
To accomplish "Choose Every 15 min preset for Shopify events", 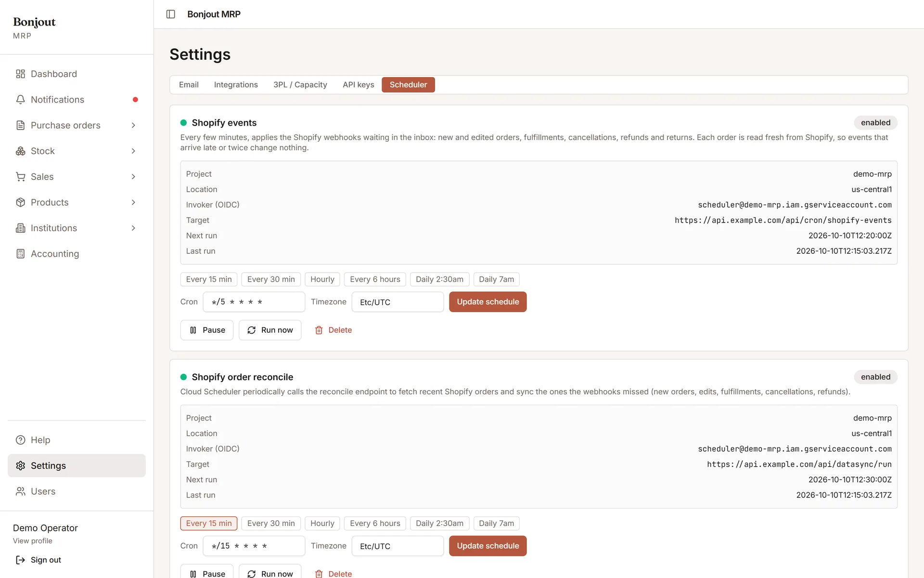I will [209, 279].
